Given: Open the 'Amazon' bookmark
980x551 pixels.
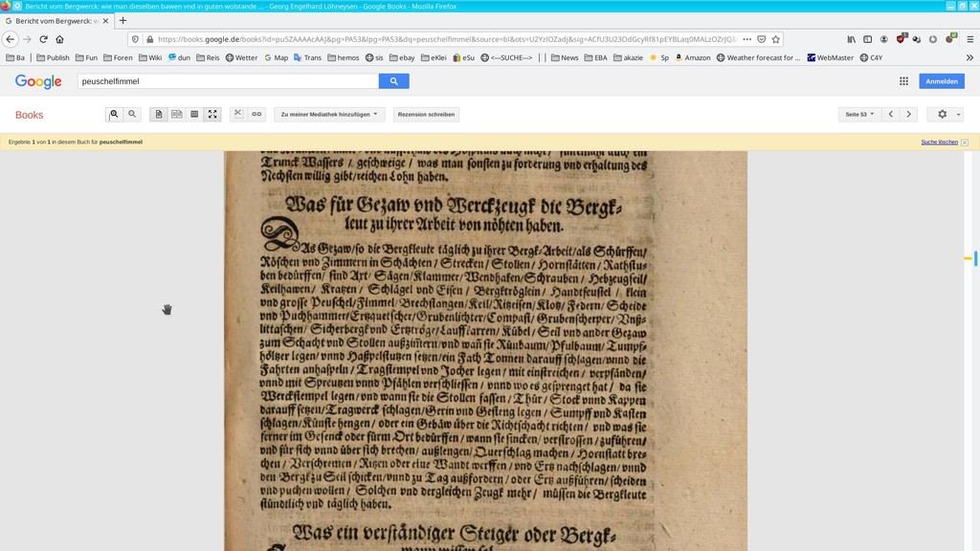Looking at the screenshot, I should (x=693, y=57).
